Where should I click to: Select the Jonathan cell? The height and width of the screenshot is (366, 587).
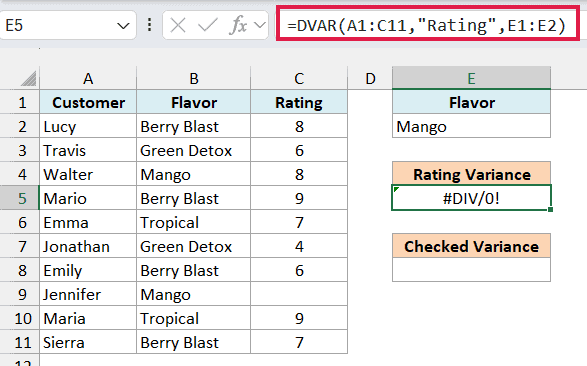88,247
